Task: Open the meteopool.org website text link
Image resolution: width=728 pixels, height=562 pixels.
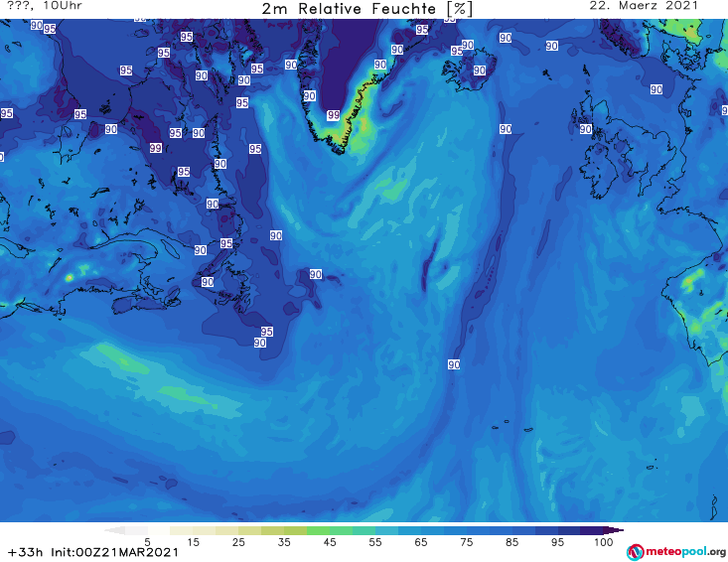Action: pos(685,552)
